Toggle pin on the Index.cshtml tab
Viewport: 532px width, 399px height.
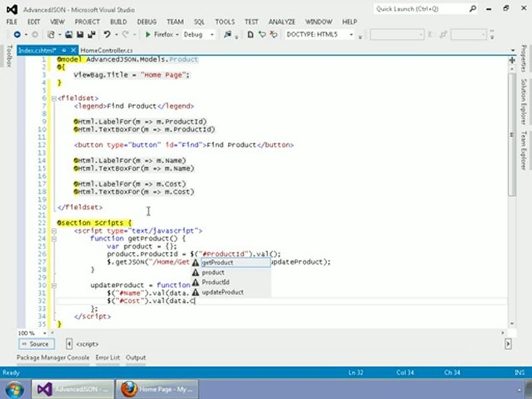(64, 50)
